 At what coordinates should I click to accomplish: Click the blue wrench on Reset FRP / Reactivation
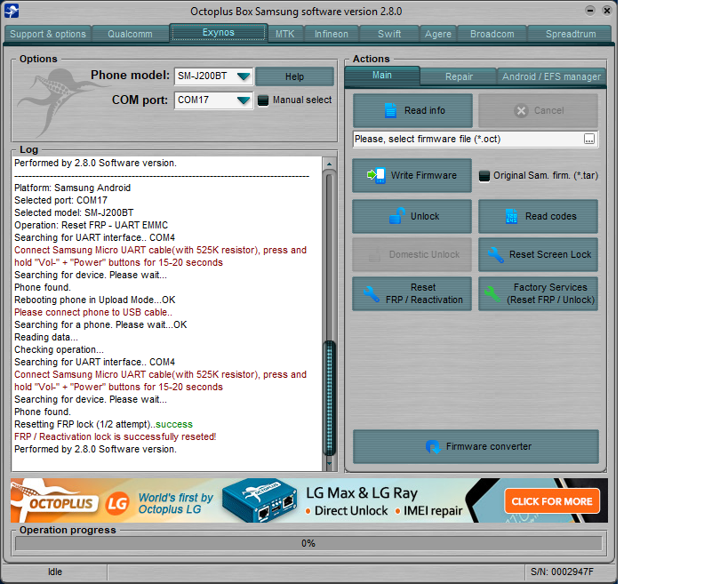[x=372, y=294]
